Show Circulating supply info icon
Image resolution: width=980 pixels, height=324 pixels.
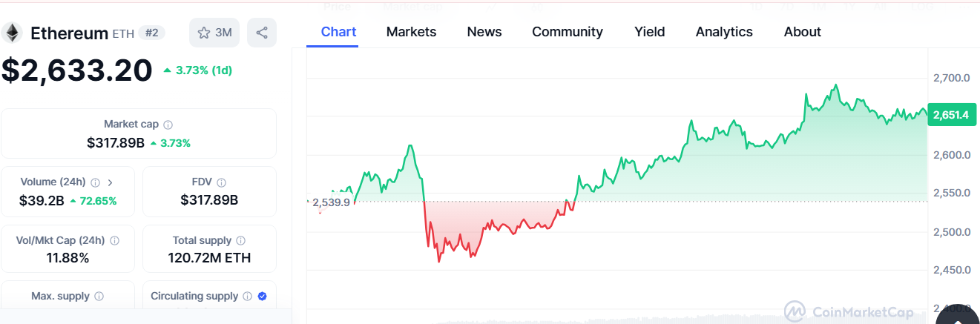click(248, 297)
